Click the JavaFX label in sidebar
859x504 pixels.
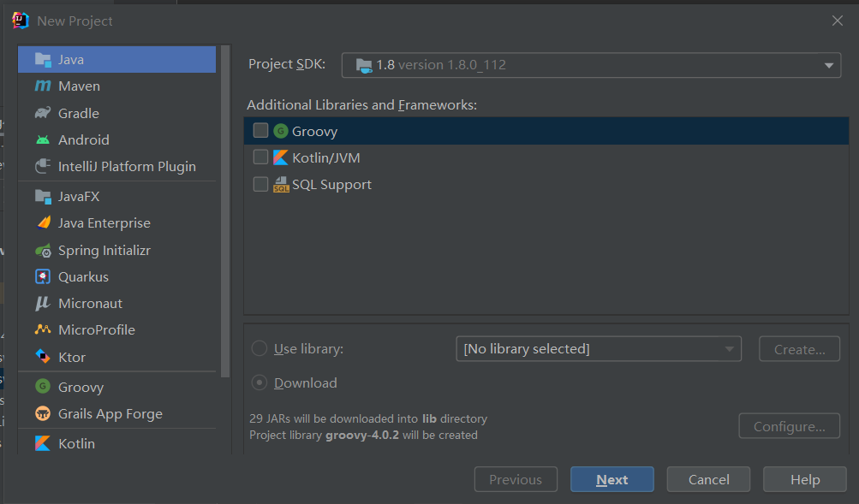click(x=79, y=197)
